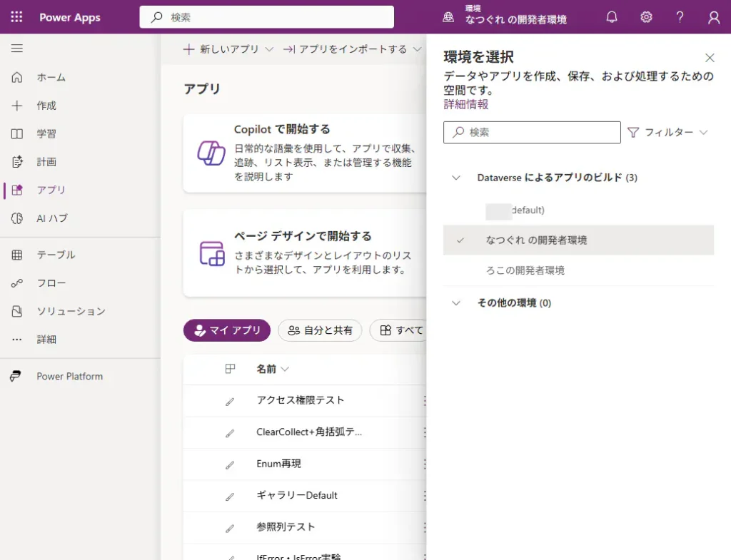Collapse the Dataverse によるアプリのビルド group
Image resolution: width=731 pixels, height=560 pixels.
click(456, 178)
